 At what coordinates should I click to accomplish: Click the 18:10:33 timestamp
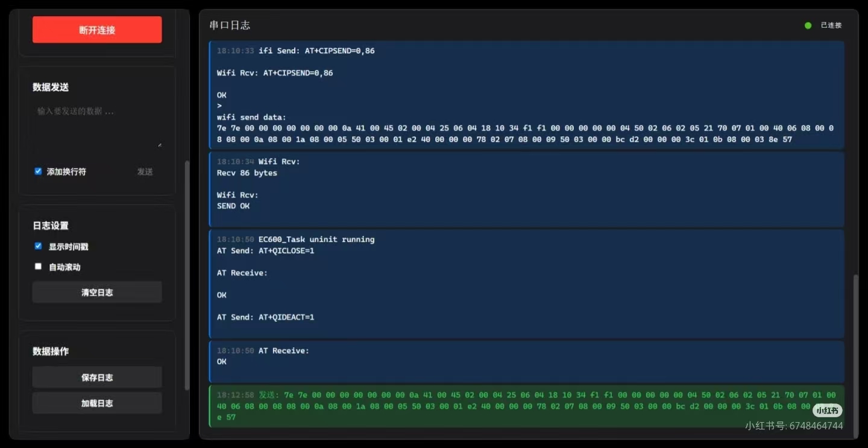pyautogui.click(x=236, y=51)
